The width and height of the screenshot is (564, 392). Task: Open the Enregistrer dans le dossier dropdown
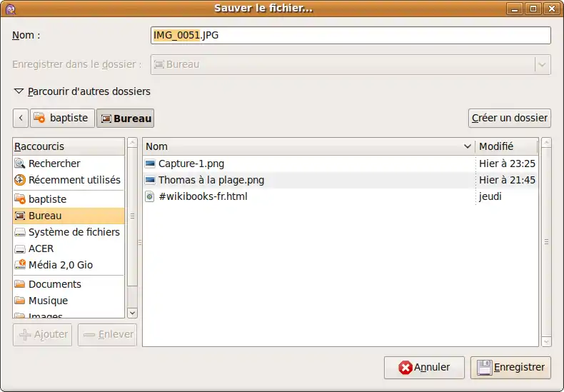point(543,64)
